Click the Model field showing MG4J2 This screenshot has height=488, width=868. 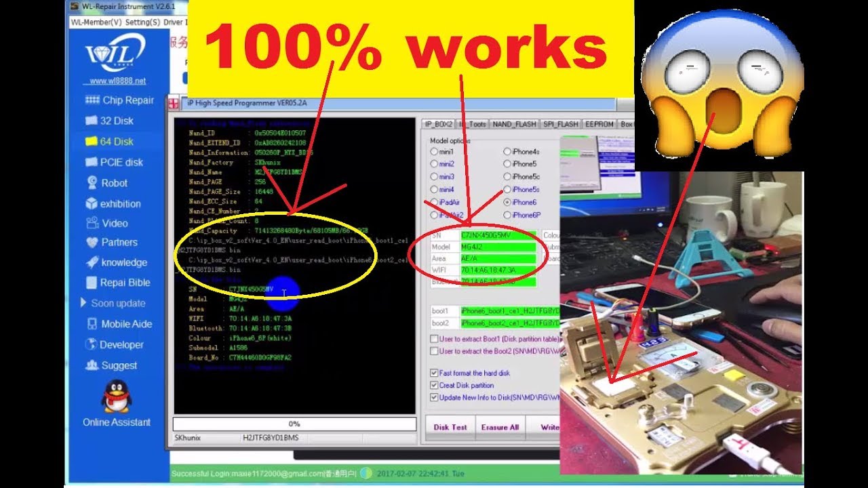[x=498, y=247]
